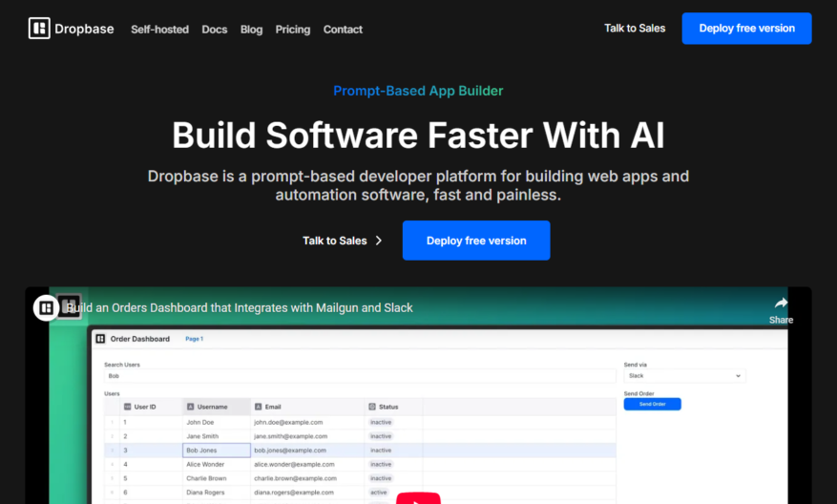The image size is (837, 504).
Task: Click Talk to Sales below the headline
Action: pos(335,241)
